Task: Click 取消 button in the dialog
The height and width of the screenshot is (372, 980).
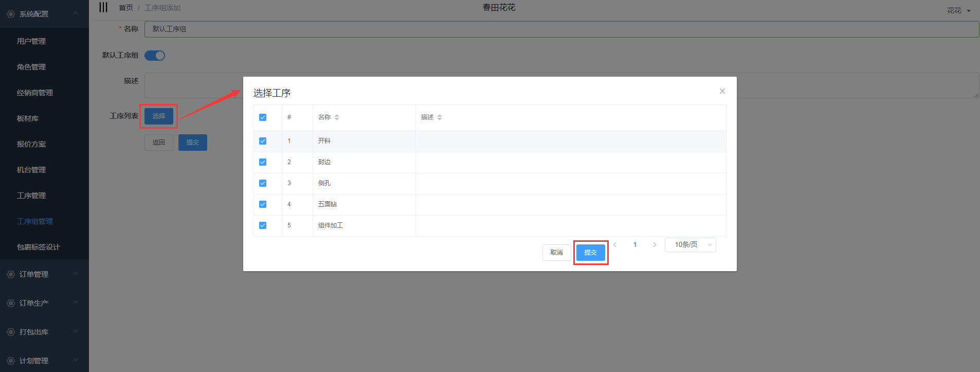Action: (556, 253)
